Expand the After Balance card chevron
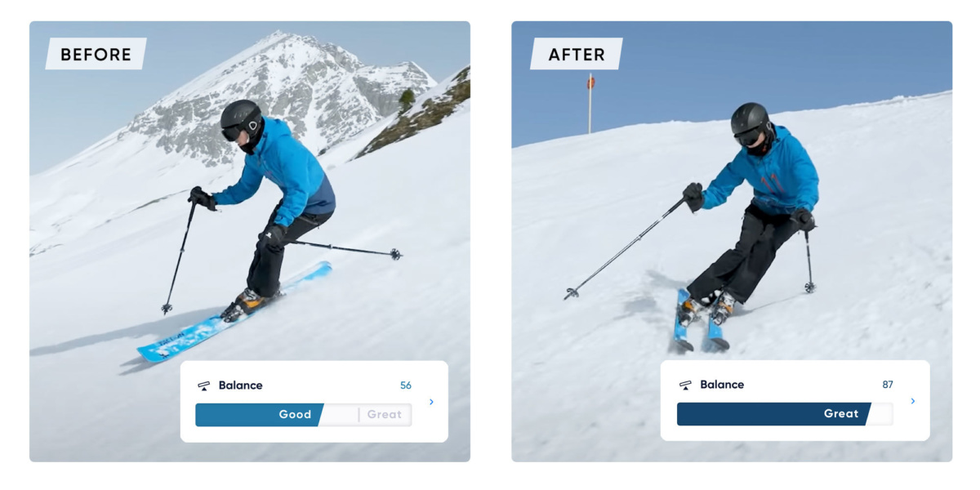 tap(912, 401)
